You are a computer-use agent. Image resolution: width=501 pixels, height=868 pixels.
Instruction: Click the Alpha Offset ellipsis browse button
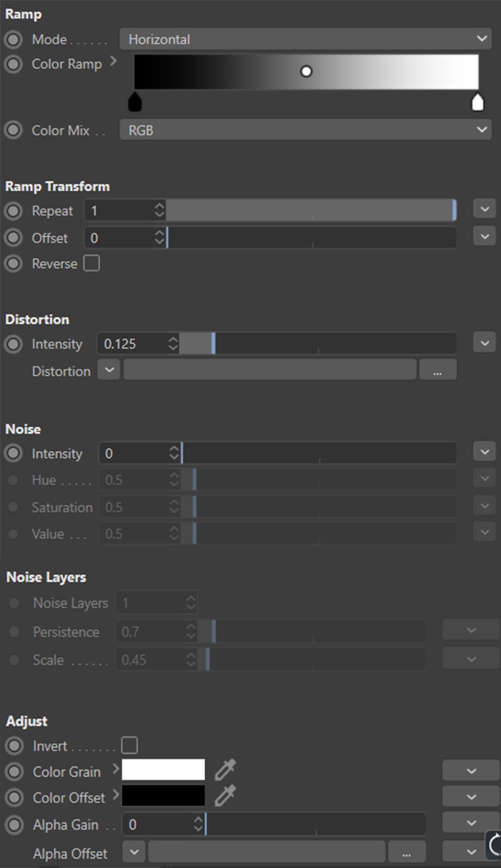point(407,852)
